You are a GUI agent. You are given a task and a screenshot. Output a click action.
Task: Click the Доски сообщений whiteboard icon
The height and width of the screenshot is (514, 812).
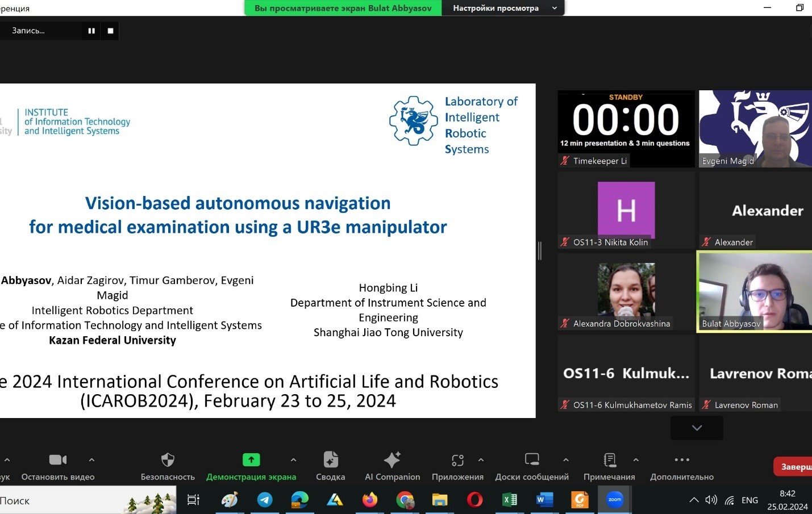click(531, 459)
